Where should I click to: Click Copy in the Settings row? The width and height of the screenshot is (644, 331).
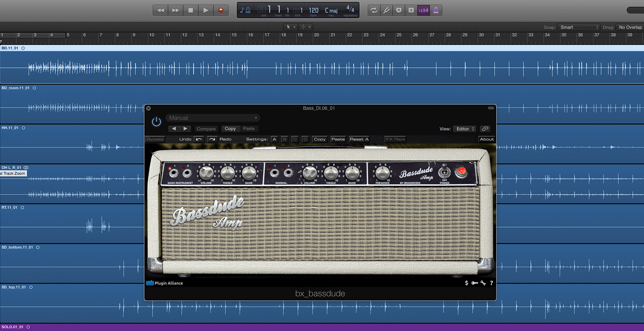click(320, 139)
